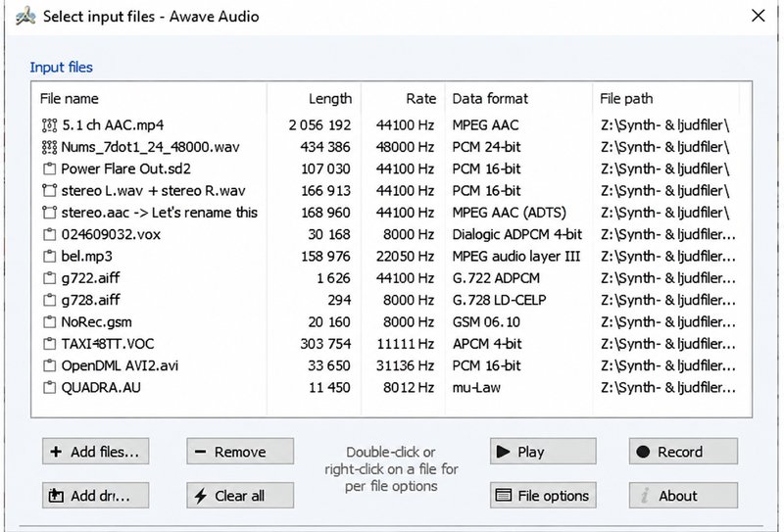Viewport: 784px width, 532px height.
Task: Click the 11111 Hz rate cell
Action: pos(405,344)
